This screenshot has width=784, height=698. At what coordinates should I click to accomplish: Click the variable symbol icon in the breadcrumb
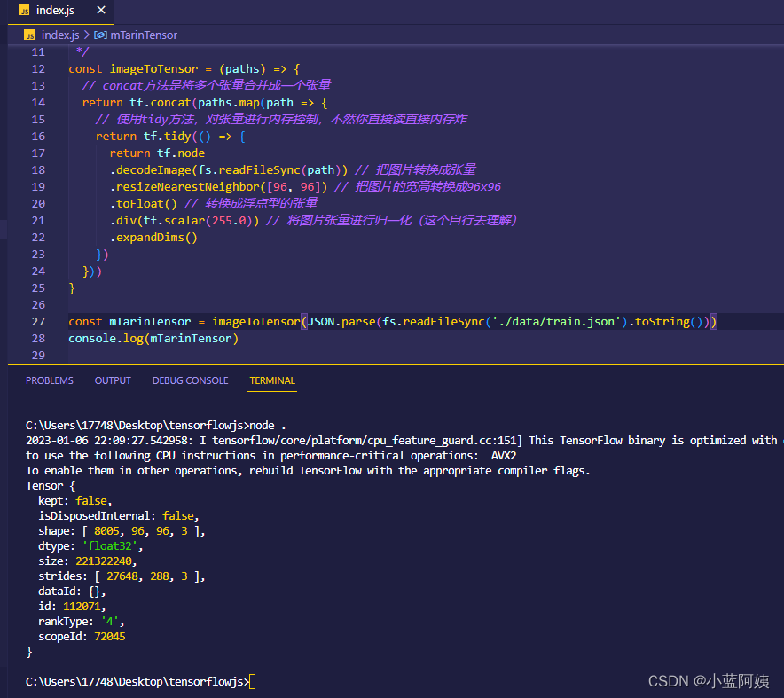100,35
